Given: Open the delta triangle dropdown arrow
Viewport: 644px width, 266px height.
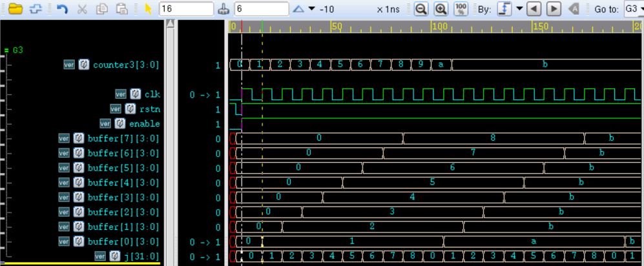Looking at the screenshot, I should point(312,9).
